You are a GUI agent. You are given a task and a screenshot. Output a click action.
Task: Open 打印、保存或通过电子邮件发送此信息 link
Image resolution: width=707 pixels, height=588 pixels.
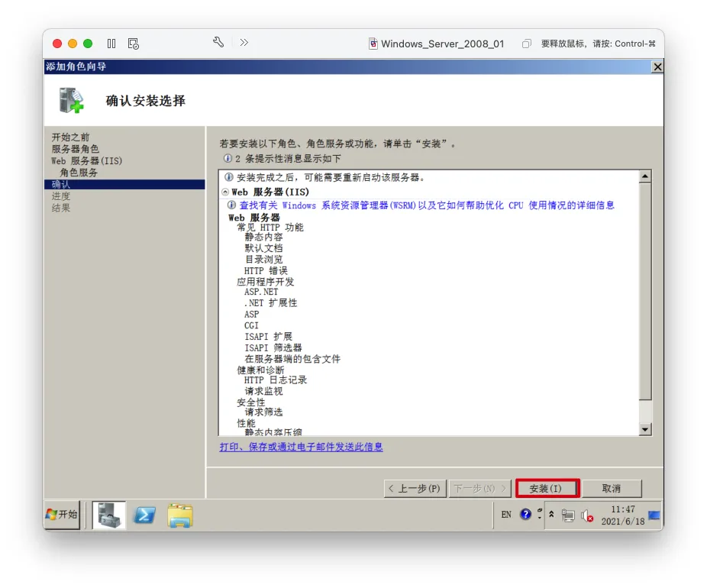(x=301, y=447)
